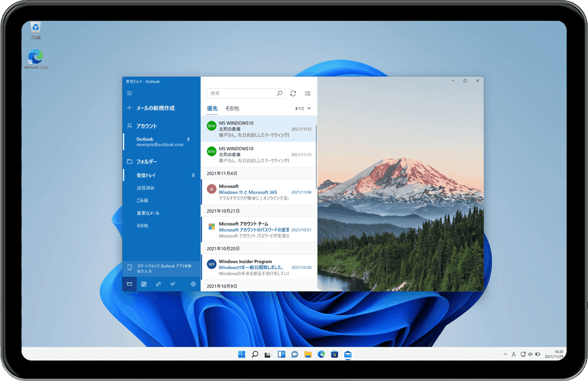Screen dimensions: 588x381
Task: Open the clock showing 16:30
Action: click(x=554, y=354)
